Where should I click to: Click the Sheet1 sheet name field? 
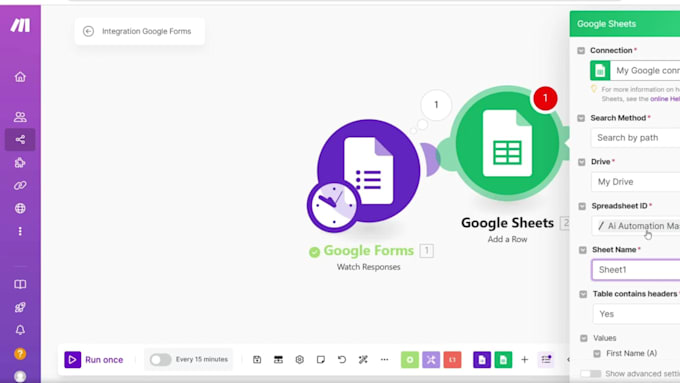pos(636,270)
